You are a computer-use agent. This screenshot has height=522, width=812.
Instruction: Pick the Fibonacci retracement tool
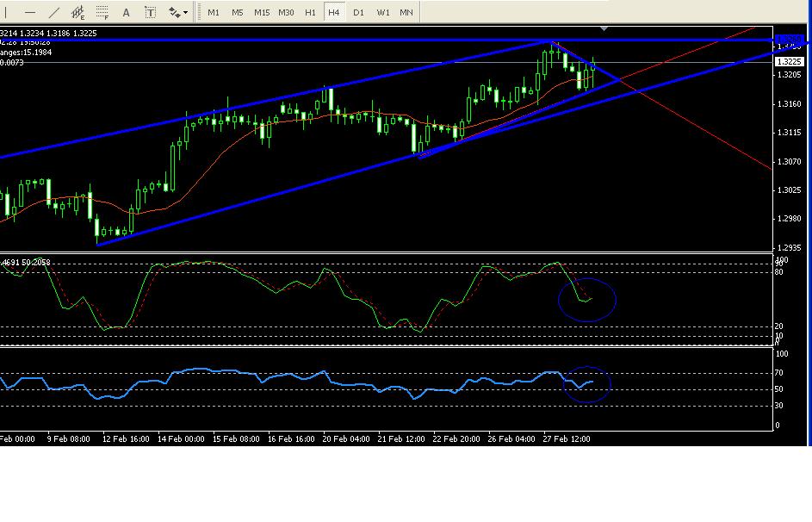click(x=102, y=12)
